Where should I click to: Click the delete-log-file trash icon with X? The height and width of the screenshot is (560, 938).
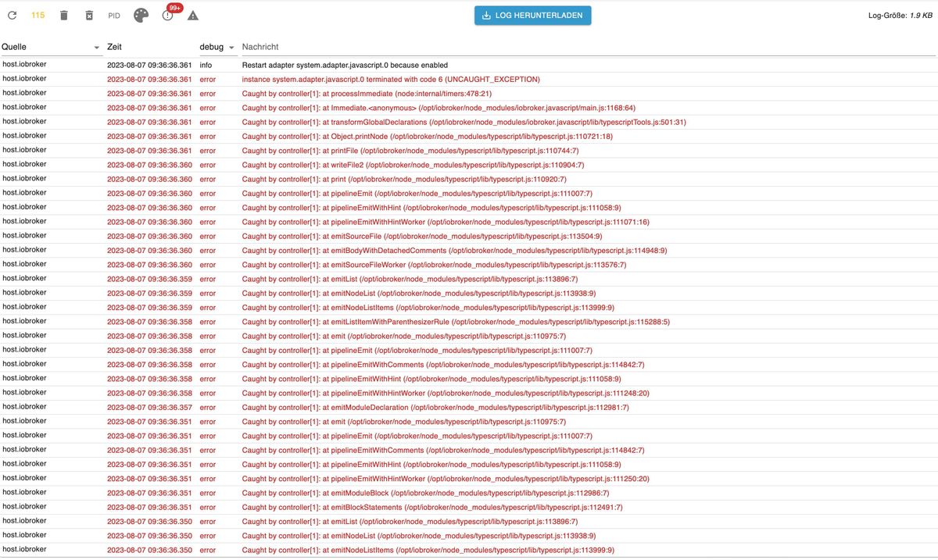pyautogui.click(x=89, y=15)
